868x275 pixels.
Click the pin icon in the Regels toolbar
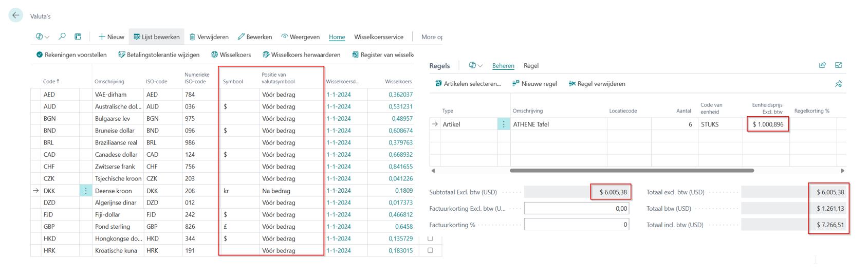(x=838, y=84)
